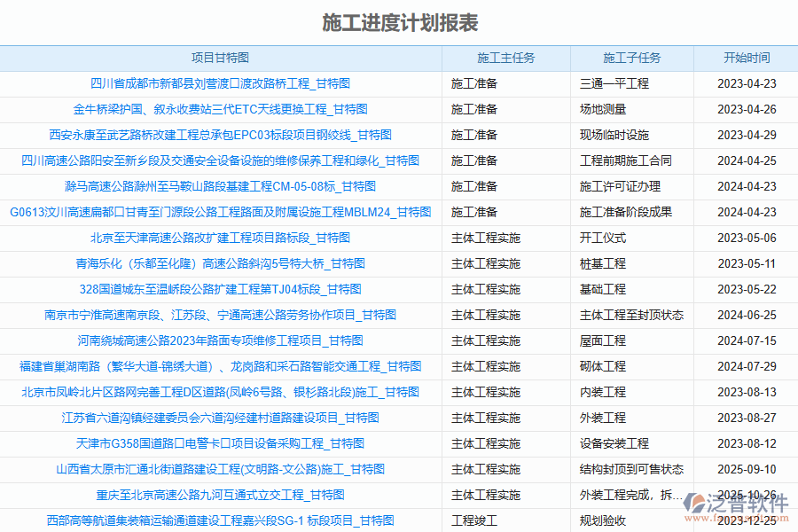The height and width of the screenshot is (532, 798).
Task: Click the 施工主任务 column header
Action: tap(505, 58)
